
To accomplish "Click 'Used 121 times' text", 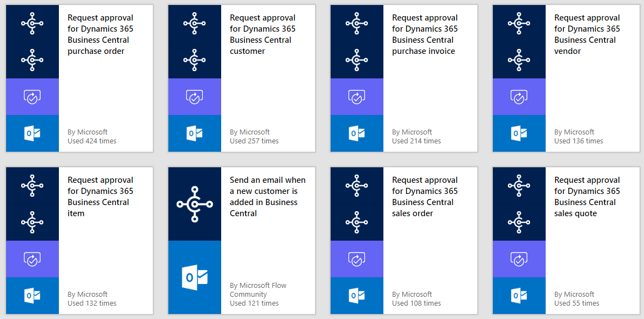I will pyautogui.click(x=254, y=303).
